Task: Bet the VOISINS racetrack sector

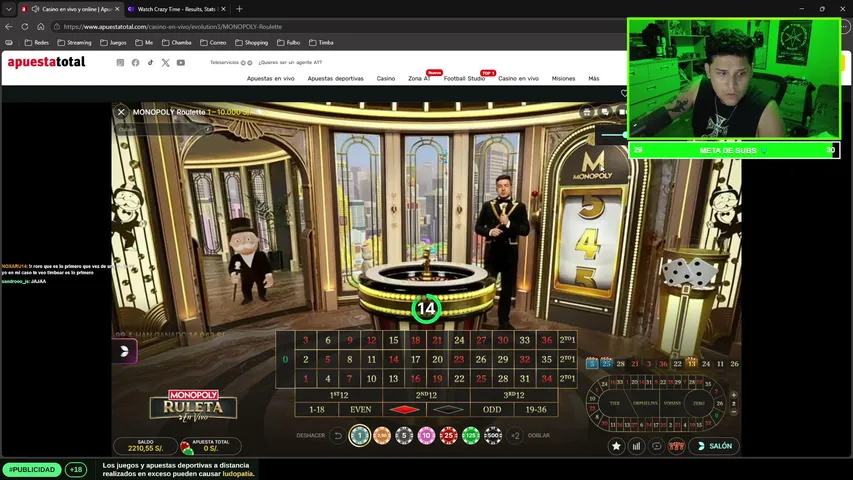Action: pyautogui.click(x=672, y=403)
